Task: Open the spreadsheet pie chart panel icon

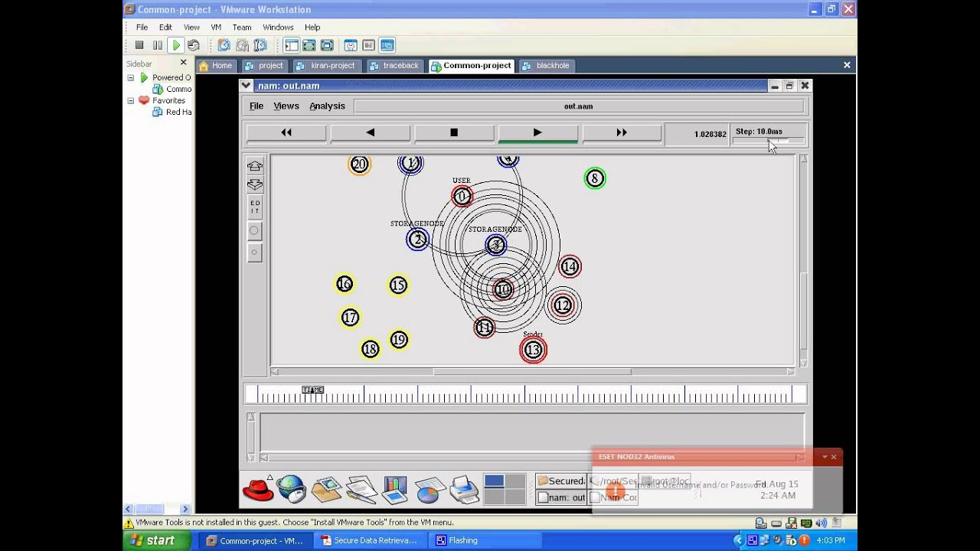Action: [430, 489]
